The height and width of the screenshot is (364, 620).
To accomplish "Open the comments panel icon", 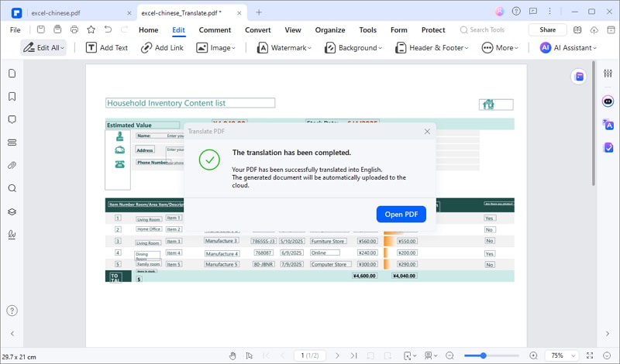I will point(12,119).
